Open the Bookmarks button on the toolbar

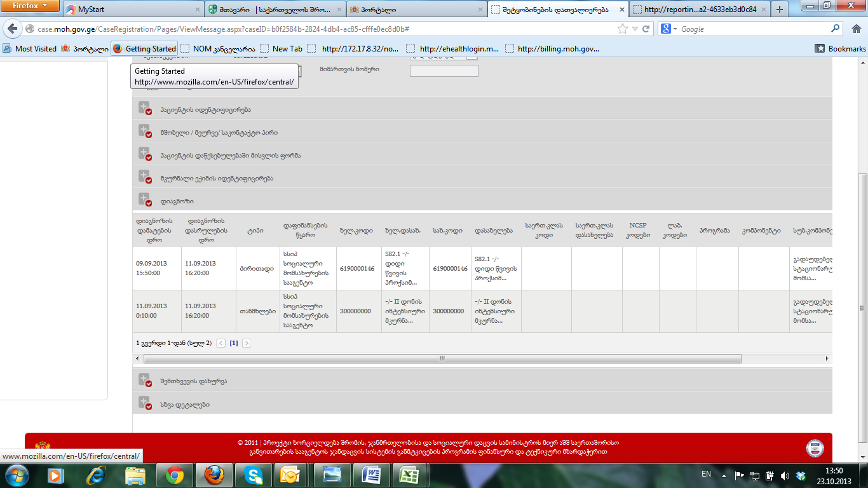(840, 48)
